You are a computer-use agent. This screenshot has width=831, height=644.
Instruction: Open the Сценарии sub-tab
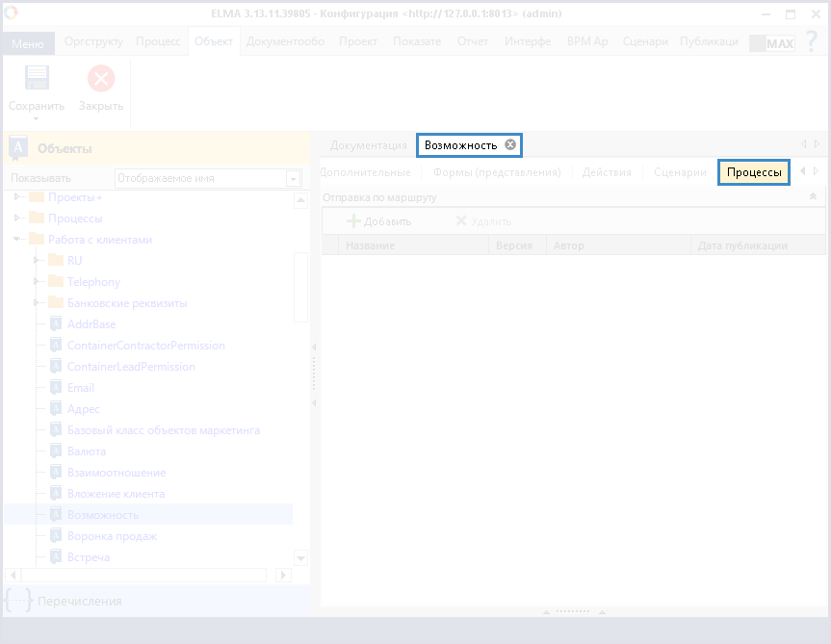coord(679,172)
